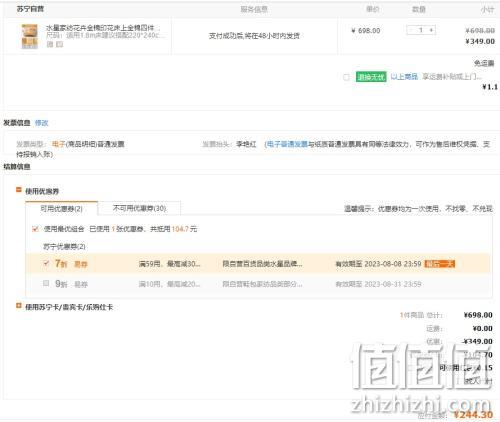Click the green 退换无忧 badge

click(x=371, y=77)
